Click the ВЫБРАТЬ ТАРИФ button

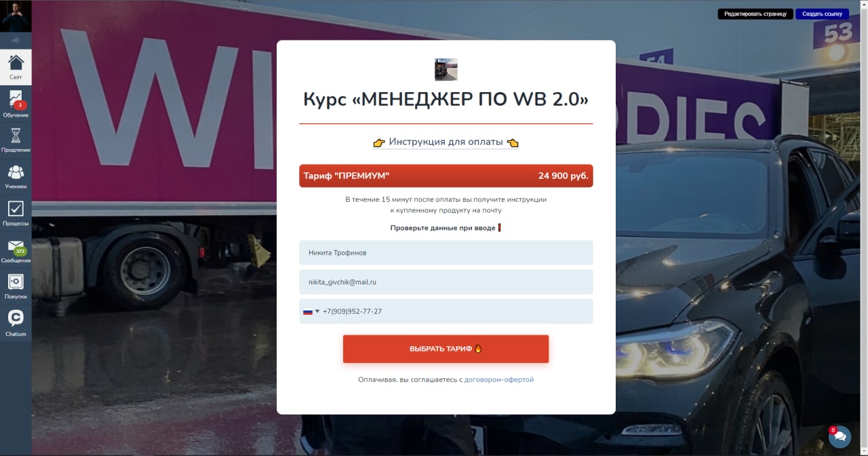(446, 349)
